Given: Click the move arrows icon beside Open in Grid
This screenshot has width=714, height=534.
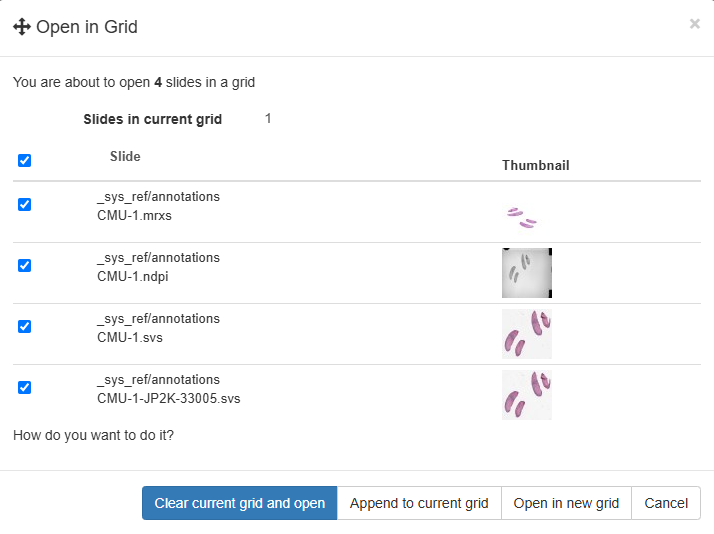Looking at the screenshot, I should point(21,27).
